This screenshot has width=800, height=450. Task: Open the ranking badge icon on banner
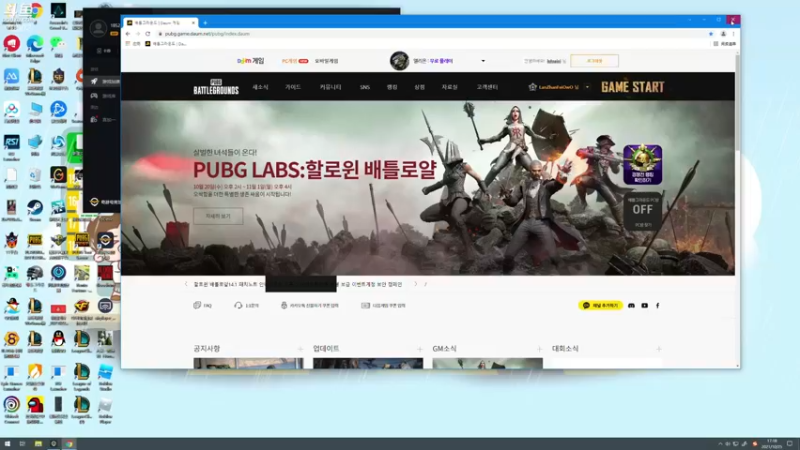click(642, 164)
